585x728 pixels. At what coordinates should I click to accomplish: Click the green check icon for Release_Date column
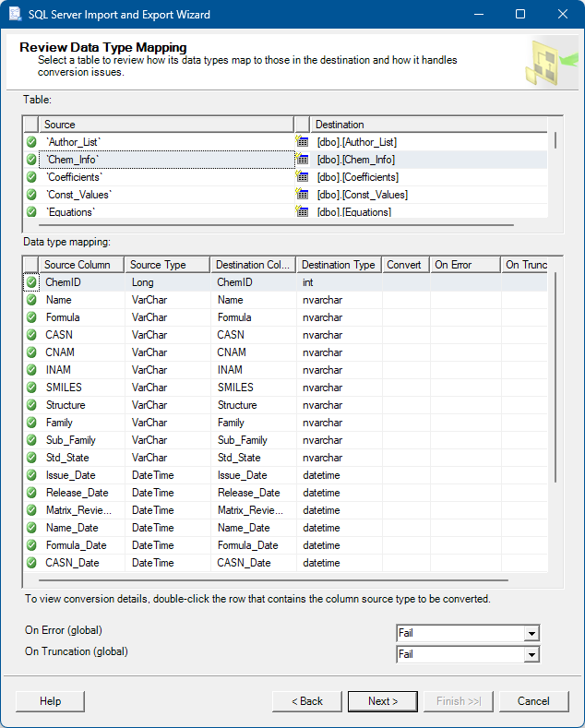pyautogui.click(x=31, y=493)
